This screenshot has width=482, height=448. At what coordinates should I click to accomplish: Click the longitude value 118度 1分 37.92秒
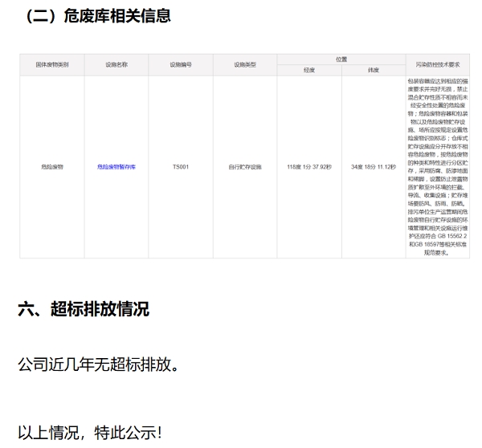tap(309, 167)
